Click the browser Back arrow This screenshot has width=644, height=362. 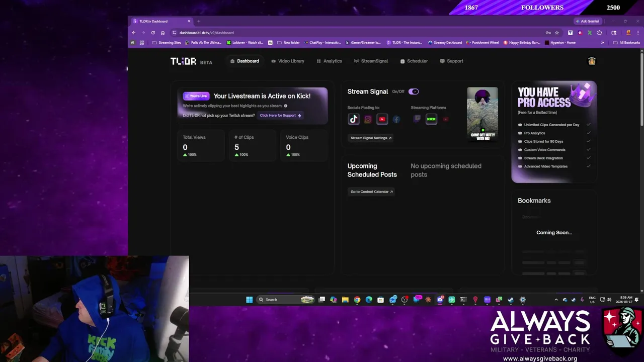(x=134, y=33)
